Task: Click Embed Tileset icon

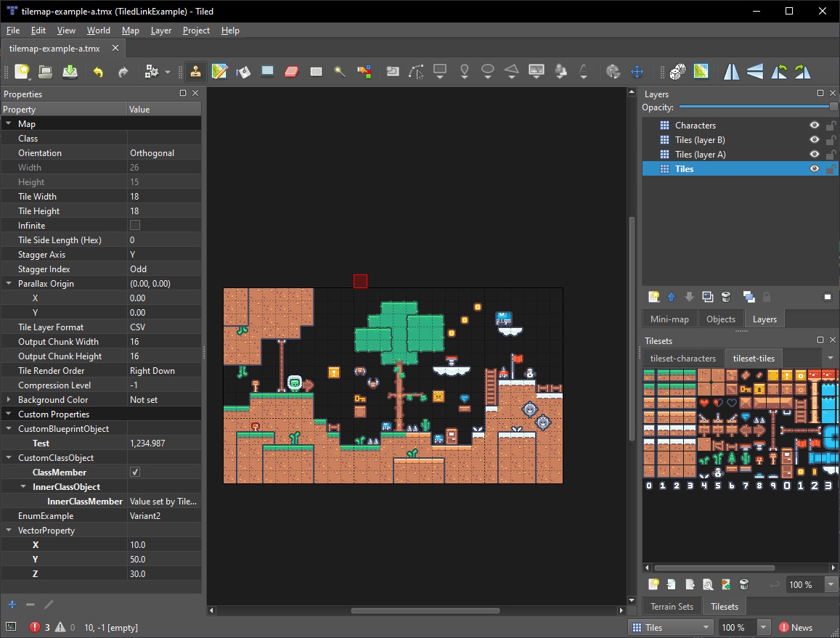Action: pos(672,584)
